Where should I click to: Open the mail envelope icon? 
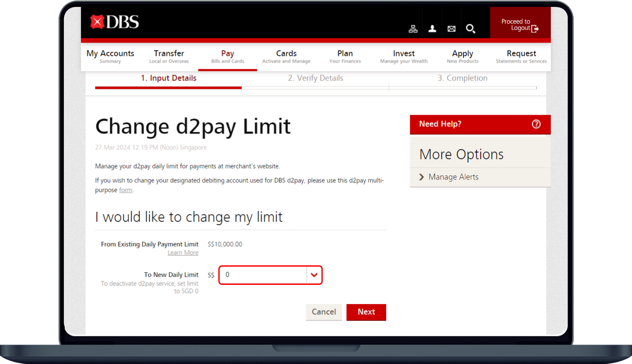click(x=451, y=29)
